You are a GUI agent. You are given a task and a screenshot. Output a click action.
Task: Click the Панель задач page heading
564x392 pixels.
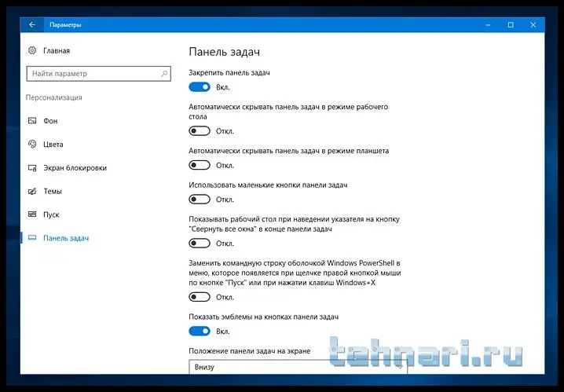(224, 52)
